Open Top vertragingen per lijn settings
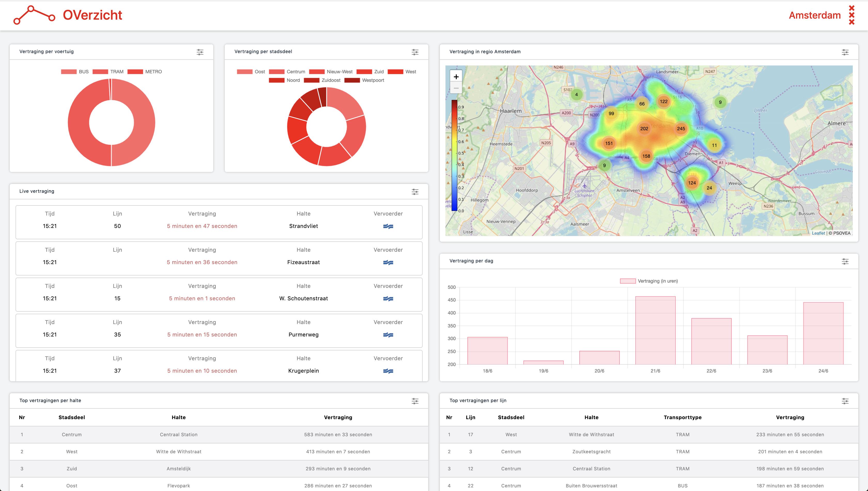 (x=845, y=401)
